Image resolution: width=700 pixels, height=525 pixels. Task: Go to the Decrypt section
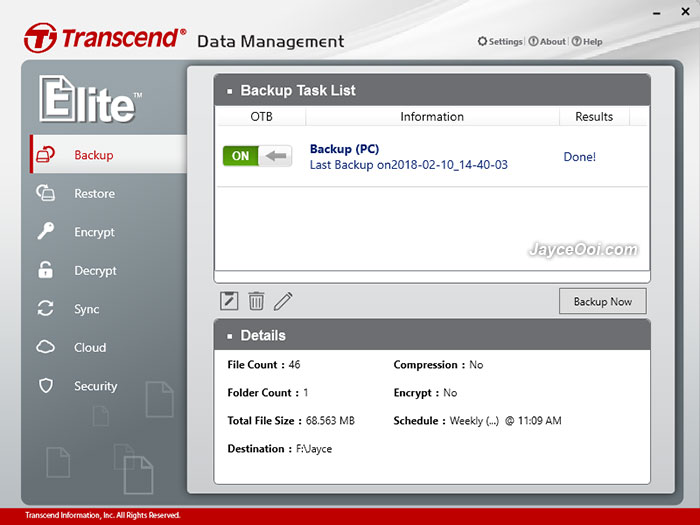(96, 271)
